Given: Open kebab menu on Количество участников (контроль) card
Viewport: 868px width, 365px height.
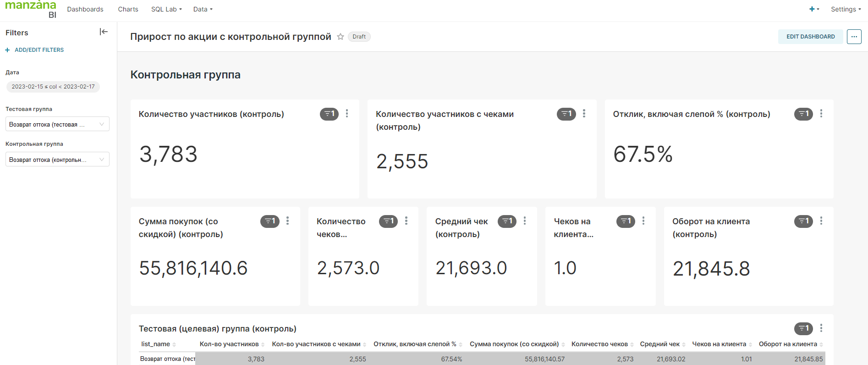Looking at the screenshot, I should [x=347, y=113].
